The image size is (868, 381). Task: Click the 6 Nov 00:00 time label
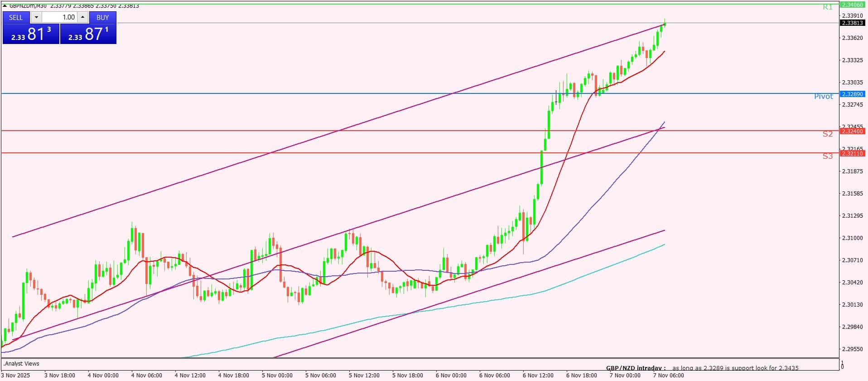pyautogui.click(x=451, y=376)
